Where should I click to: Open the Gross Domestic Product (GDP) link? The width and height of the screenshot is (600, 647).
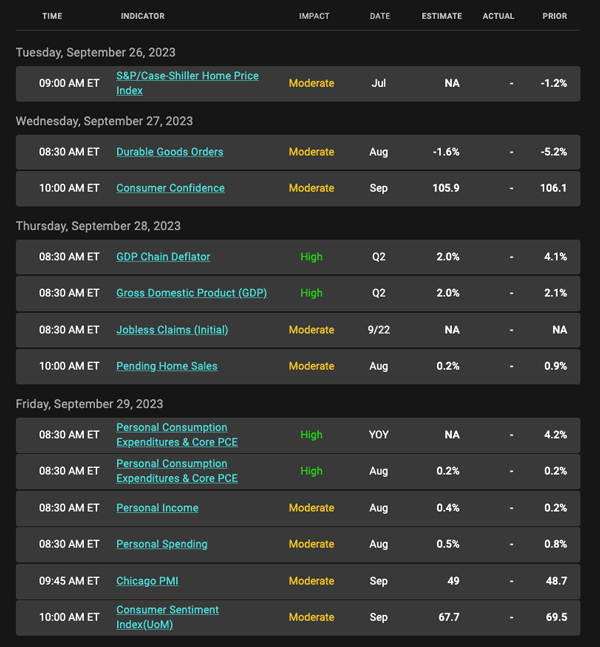tap(191, 293)
